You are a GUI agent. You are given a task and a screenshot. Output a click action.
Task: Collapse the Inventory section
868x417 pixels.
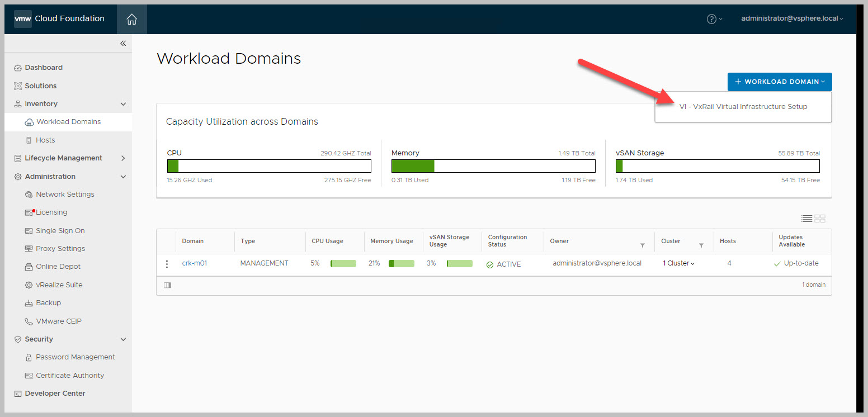point(123,104)
